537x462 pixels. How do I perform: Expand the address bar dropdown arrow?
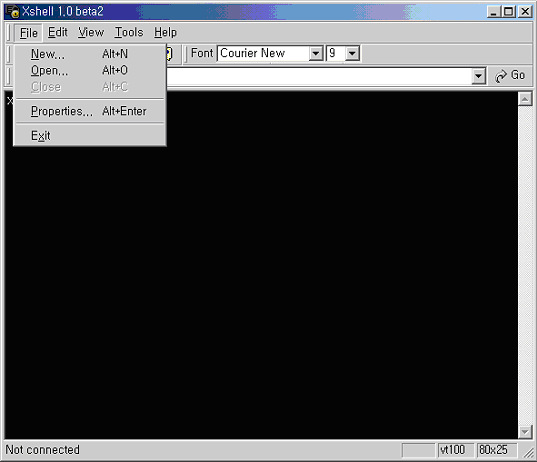click(x=478, y=76)
